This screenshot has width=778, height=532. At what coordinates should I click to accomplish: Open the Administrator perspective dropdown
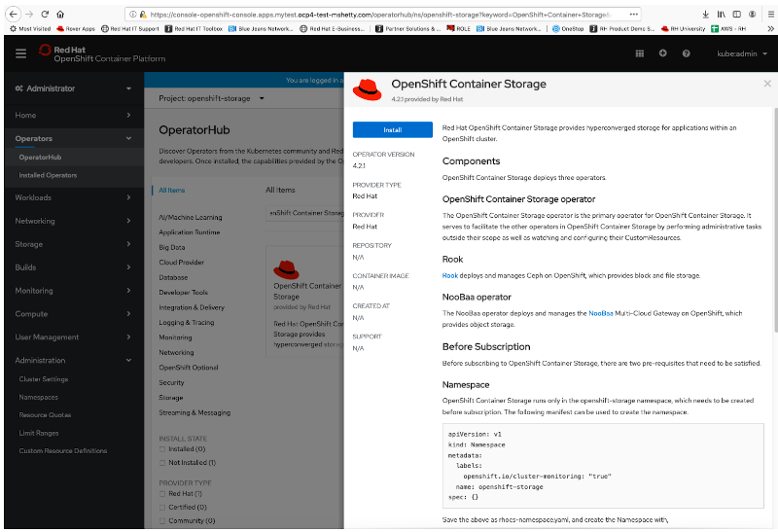pos(74,89)
